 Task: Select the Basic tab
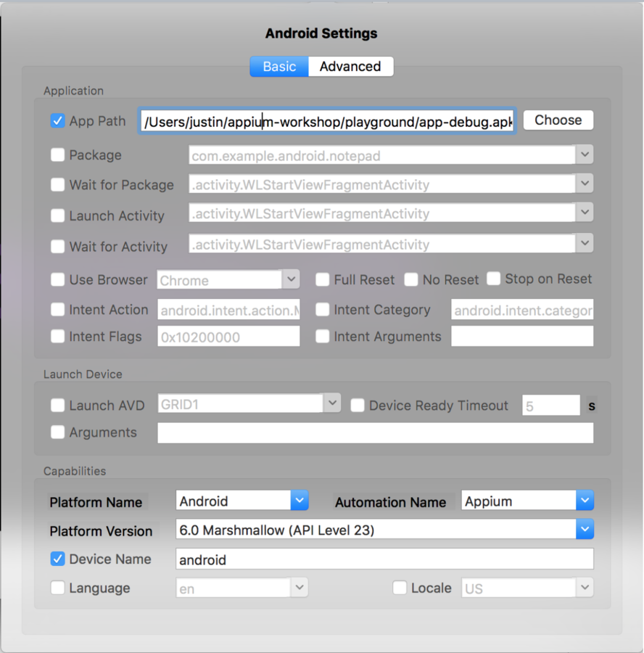279,67
